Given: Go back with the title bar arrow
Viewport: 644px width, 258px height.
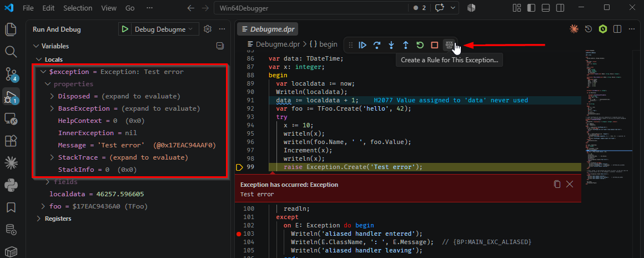Looking at the screenshot, I should click(190, 8).
